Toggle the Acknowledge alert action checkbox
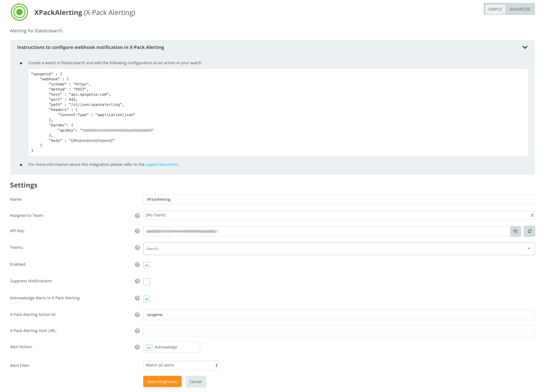Image resolution: width=548 pixels, height=392 pixels. pyautogui.click(x=149, y=348)
